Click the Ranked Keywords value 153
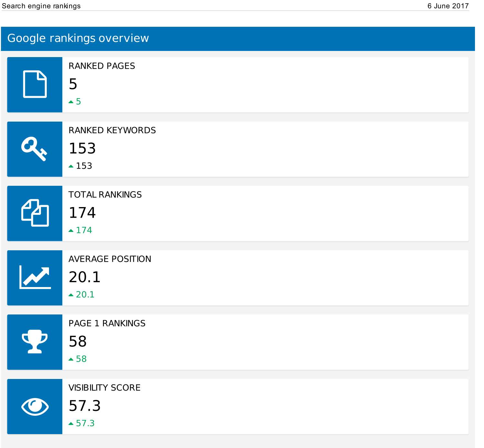 tap(83, 148)
